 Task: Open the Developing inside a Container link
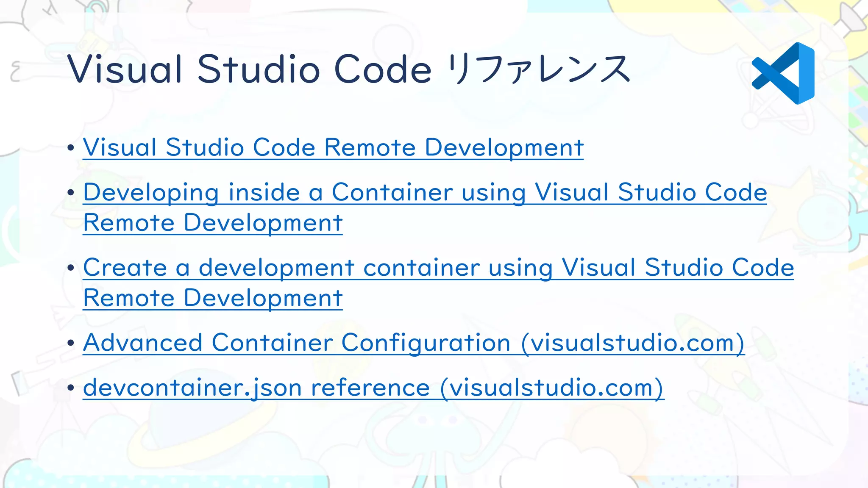(425, 207)
